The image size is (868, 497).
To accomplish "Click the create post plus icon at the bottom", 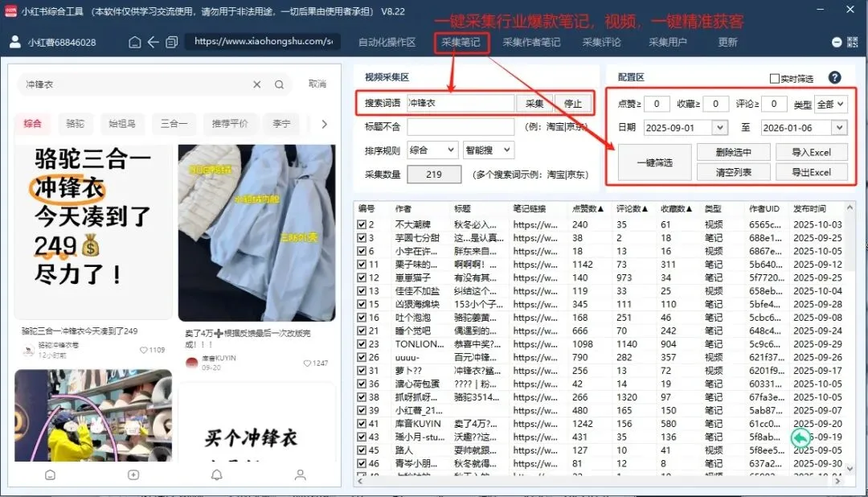I will coord(133,474).
